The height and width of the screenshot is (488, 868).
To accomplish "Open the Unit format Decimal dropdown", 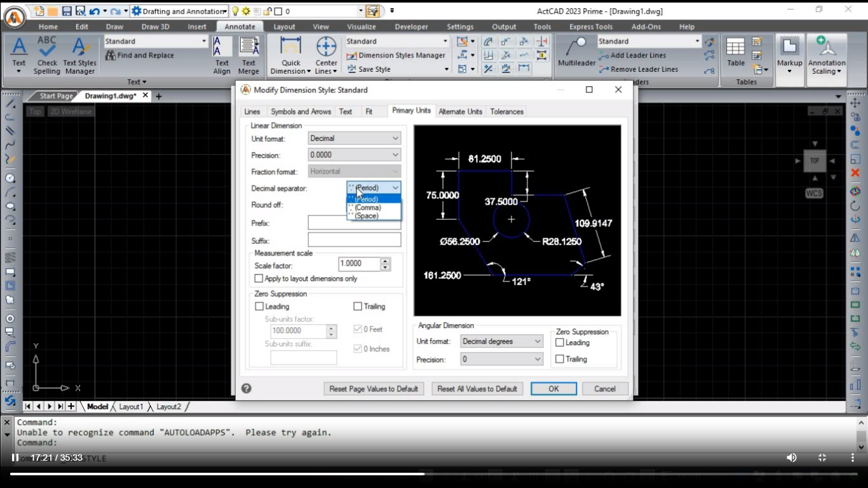I will tap(355, 138).
